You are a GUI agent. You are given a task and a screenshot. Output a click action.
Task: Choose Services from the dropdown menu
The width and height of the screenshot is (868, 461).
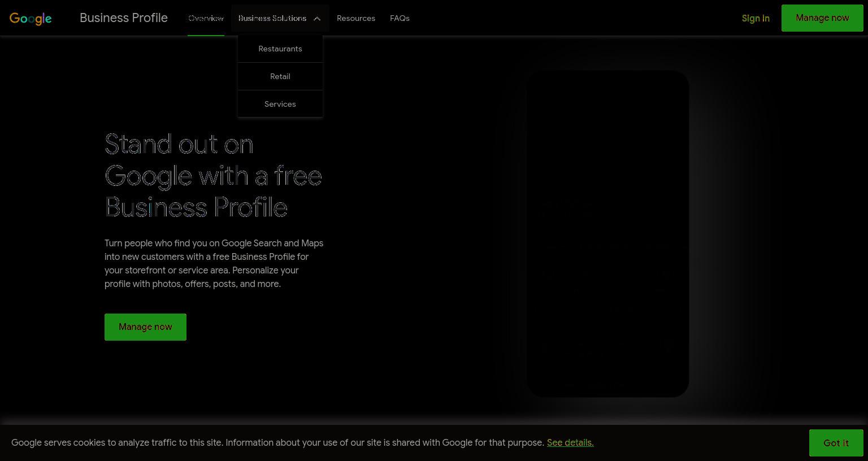[280, 104]
